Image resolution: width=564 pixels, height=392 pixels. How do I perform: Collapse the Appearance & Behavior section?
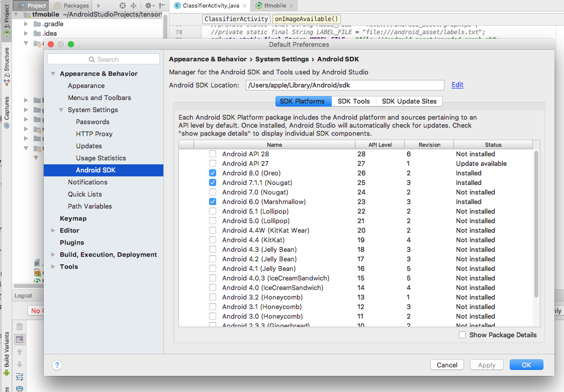(x=54, y=74)
